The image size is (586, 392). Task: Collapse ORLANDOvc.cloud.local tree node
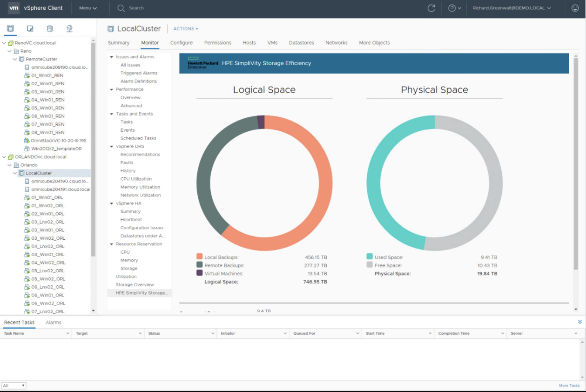[x=4, y=157]
